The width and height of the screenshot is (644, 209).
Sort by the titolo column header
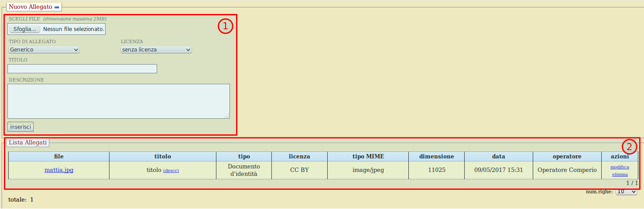coord(163,156)
